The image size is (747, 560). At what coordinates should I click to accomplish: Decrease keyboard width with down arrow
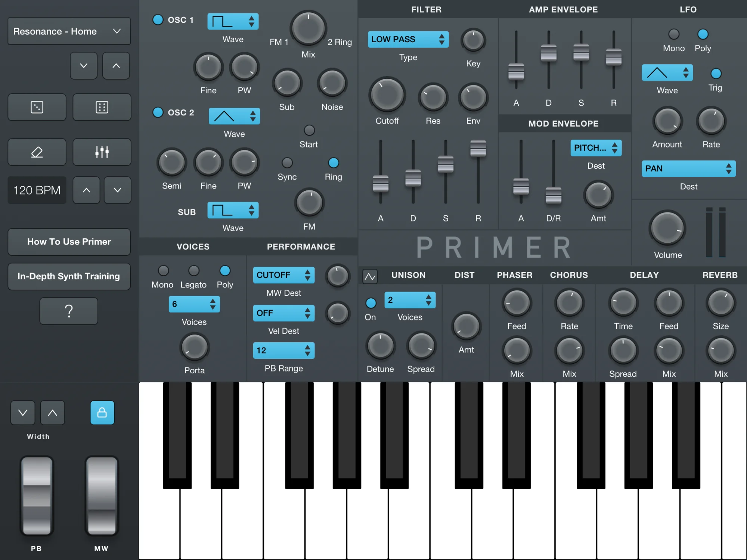pyautogui.click(x=23, y=413)
